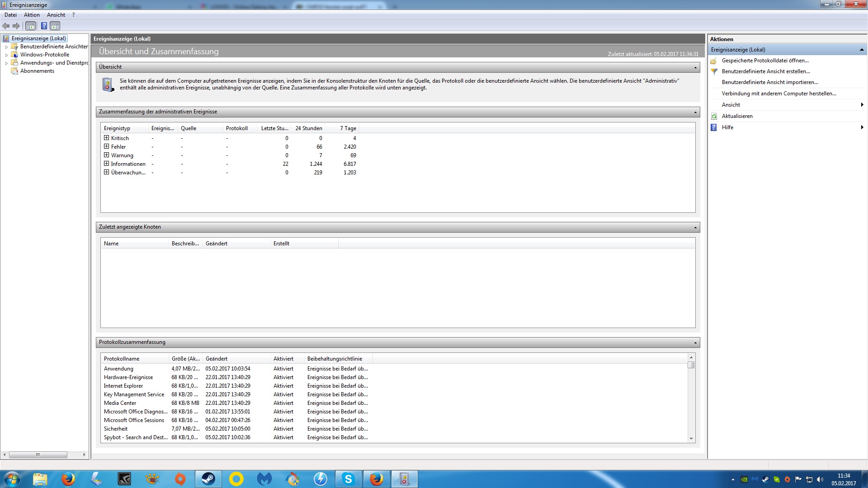Click the left pane horizontal scrollbar
This screenshot has height=488, width=868.
(x=38, y=455)
